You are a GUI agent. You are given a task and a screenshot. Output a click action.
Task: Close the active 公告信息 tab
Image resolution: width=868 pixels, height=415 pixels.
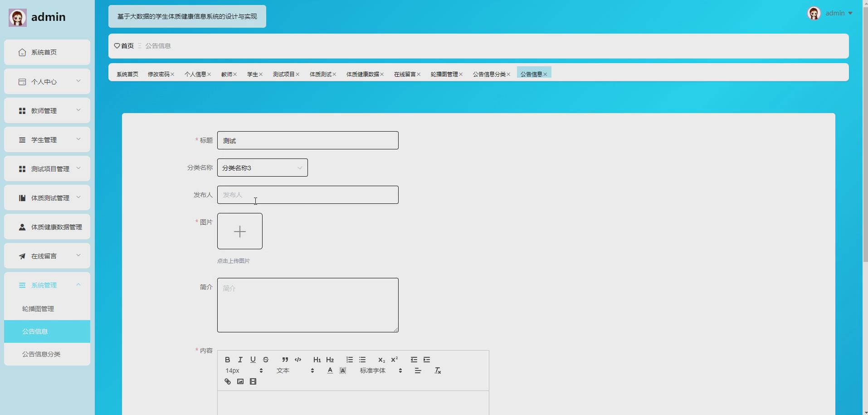pos(545,74)
